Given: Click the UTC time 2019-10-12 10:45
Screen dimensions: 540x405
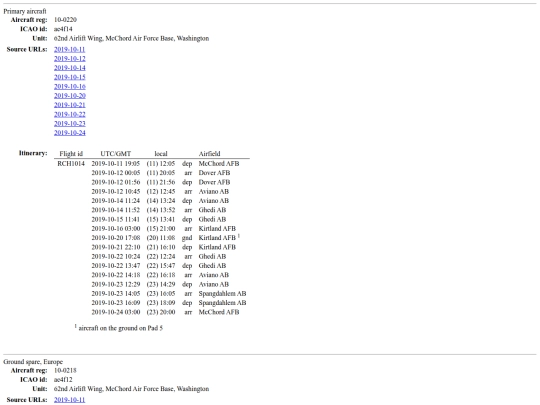Looking at the screenshot, I should click(116, 191).
